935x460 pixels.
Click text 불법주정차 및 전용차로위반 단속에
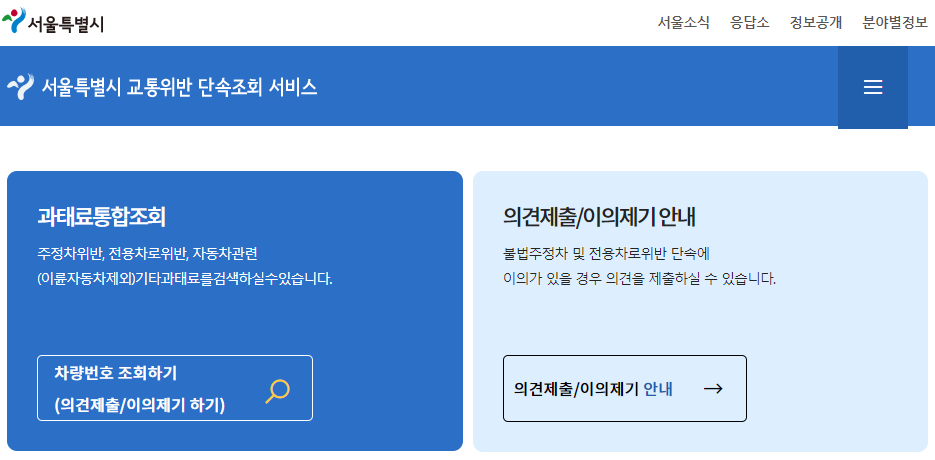605,254
